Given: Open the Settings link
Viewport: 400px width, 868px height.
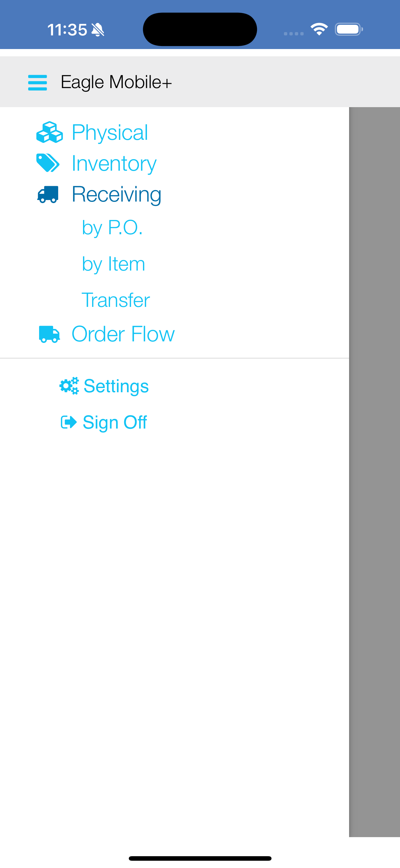Looking at the screenshot, I should click(x=116, y=386).
